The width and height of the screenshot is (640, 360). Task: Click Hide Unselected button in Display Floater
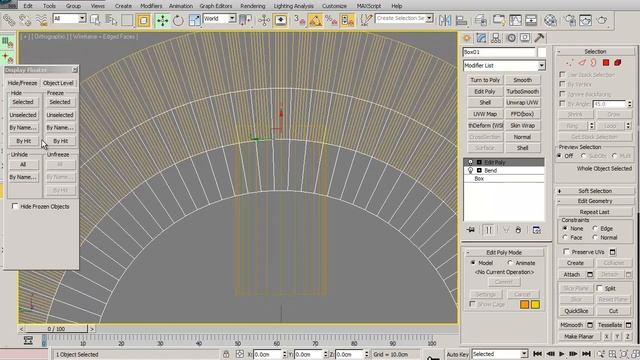pyautogui.click(x=23, y=115)
